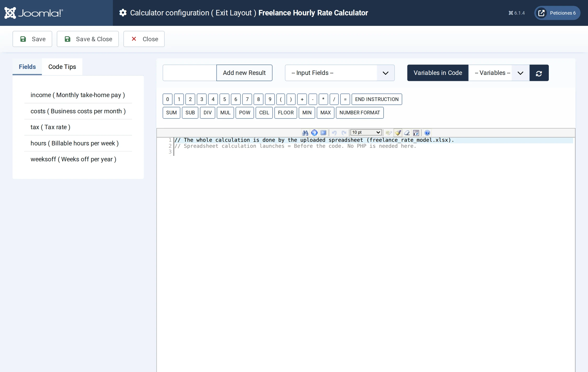
Task: Insert the CEIL function
Action: point(264,113)
